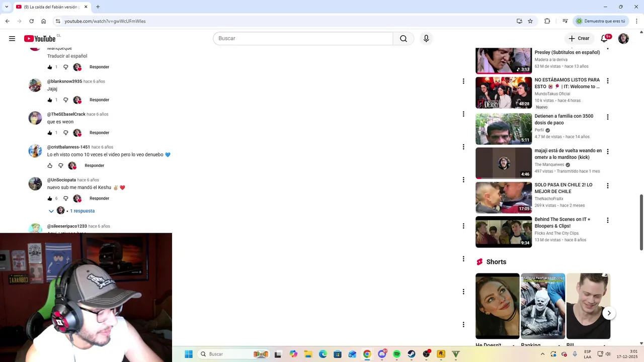Like the comment by @UnSociopata
This screenshot has height=362, width=644.
coord(50,199)
